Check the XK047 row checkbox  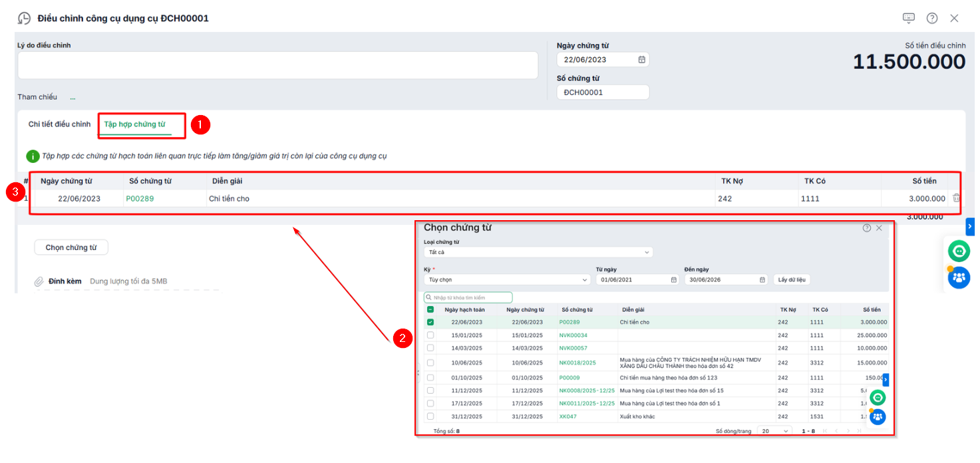point(430,416)
